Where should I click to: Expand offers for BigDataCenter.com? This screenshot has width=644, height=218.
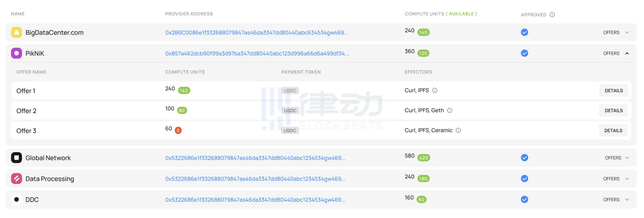(616, 33)
